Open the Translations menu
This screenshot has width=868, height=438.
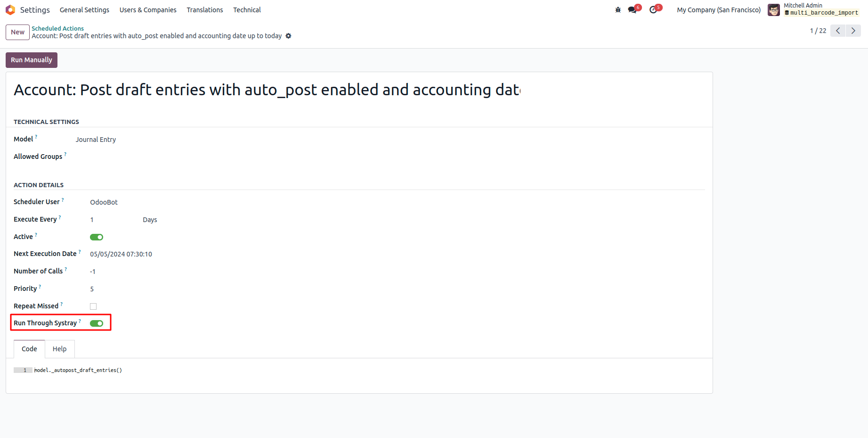pos(205,10)
